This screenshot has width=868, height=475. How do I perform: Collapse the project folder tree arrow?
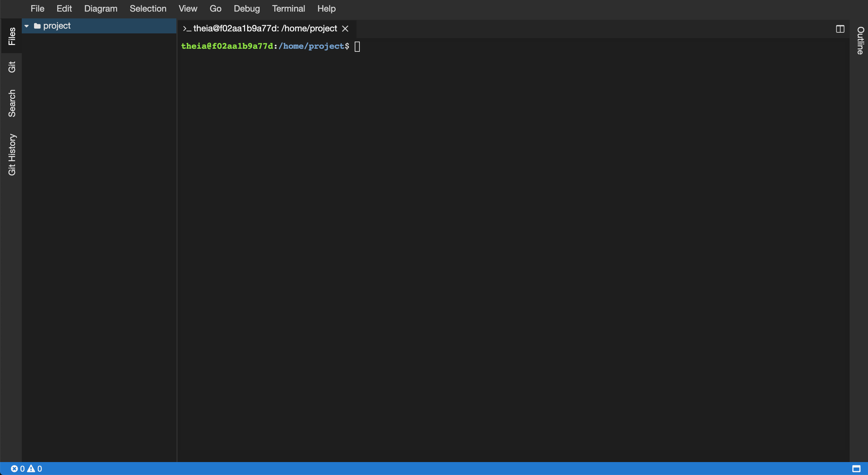(27, 26)
